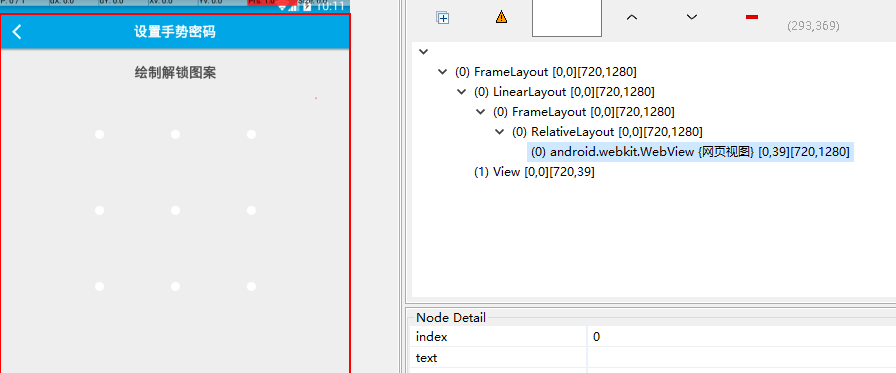Screen dimensions: 896x373
Task: Go to next search result arrow
Action: 691,18
